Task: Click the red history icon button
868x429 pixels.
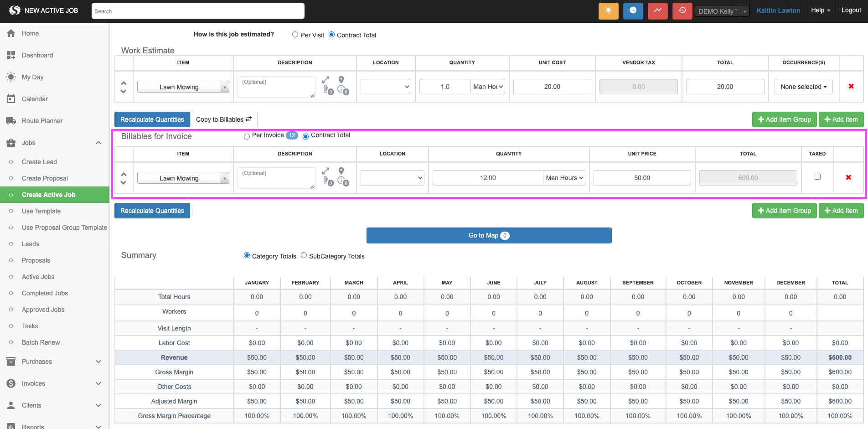Action: [x=682, y=11]
